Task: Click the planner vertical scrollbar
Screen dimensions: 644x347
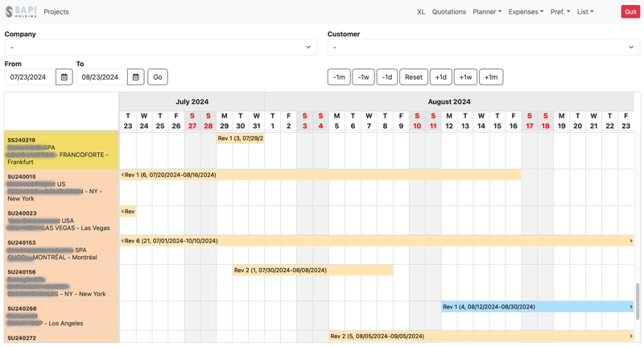Action: tap(638, 300)
